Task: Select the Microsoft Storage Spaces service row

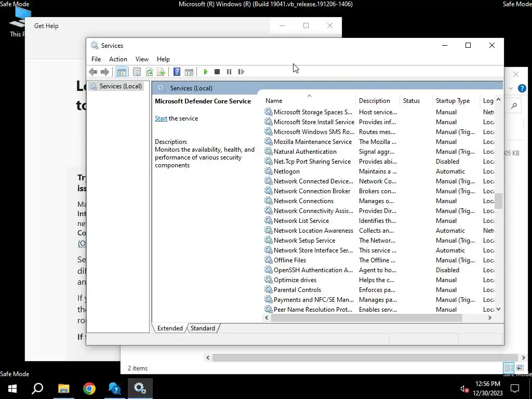Action: point(379,112)
